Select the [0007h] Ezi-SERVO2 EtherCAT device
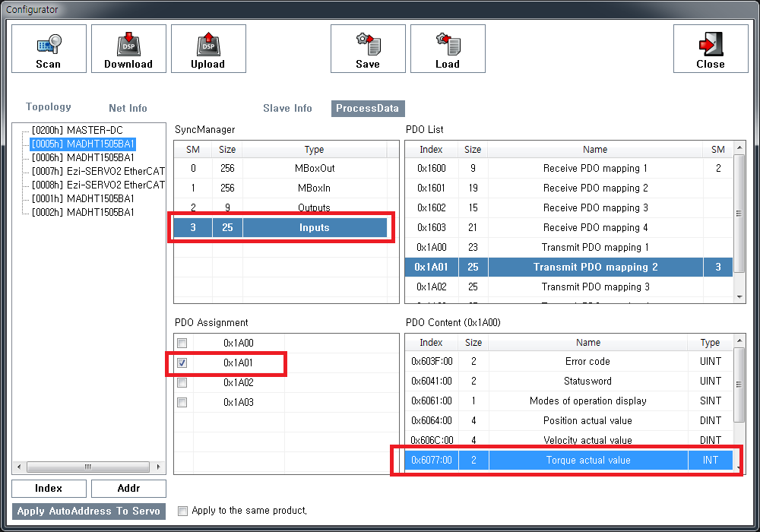760x532 pixels. [97, 172]
